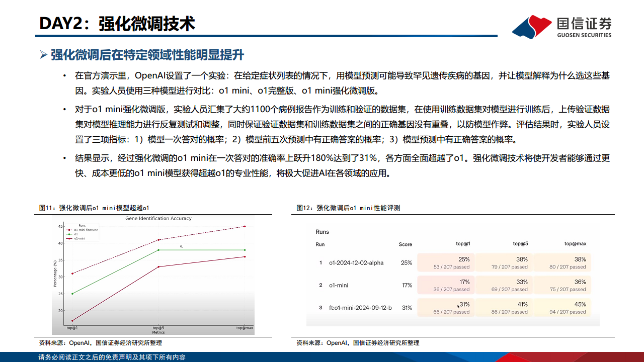
Task: Click the Score value 17% for o1-mini
Action: click(407, 286)
